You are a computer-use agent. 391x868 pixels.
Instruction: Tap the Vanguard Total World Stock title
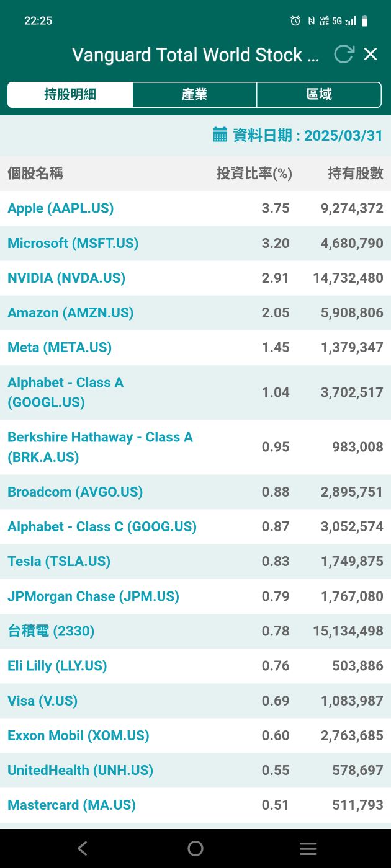[x=195, y=55]
